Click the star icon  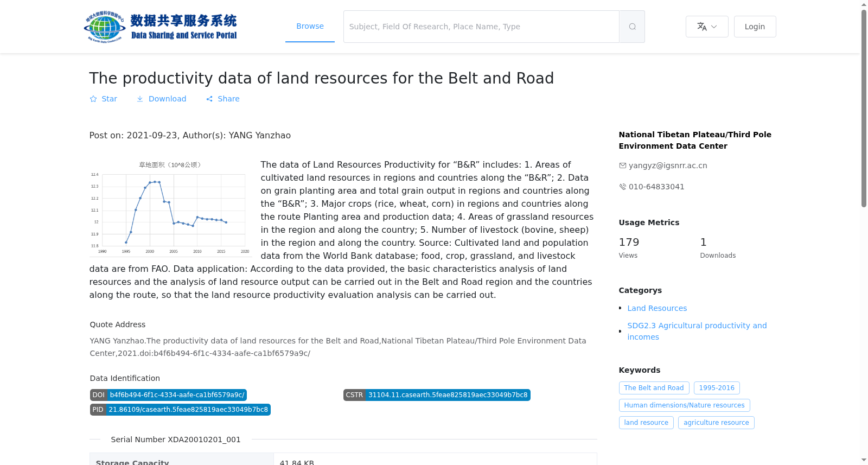(x=93, y=99)
